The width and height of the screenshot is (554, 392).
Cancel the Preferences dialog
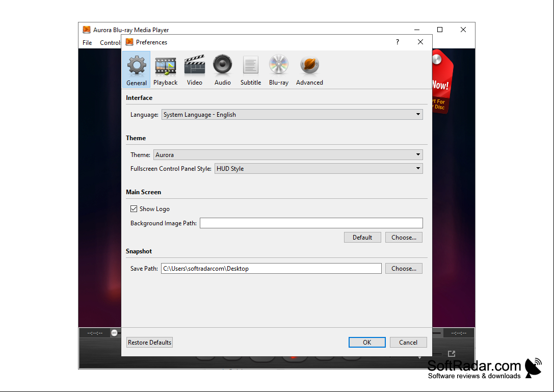click(x=408, y=343)
